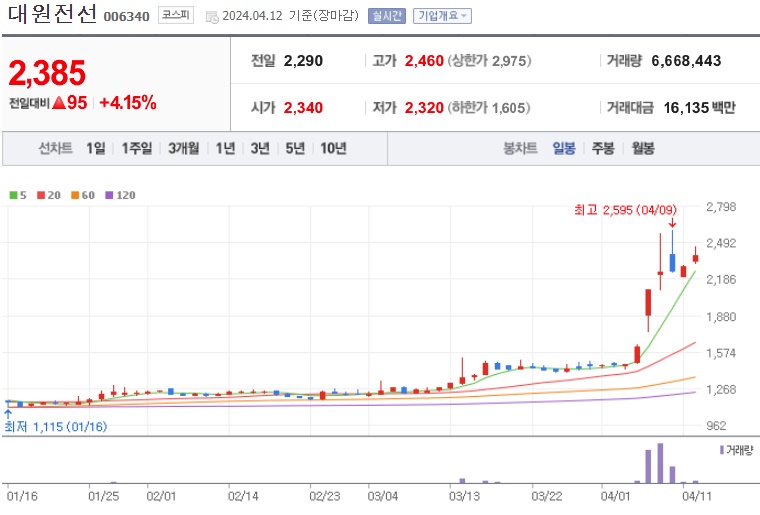Click the 선차트 label
Image resolution: width=760 pixels, height=515 pixels.
click(x=56, y=148)
